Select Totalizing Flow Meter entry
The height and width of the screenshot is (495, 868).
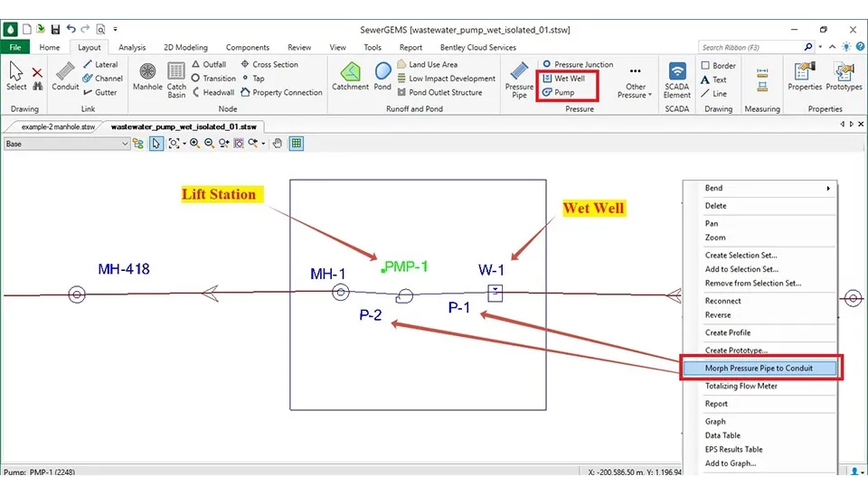click(741, 386)
